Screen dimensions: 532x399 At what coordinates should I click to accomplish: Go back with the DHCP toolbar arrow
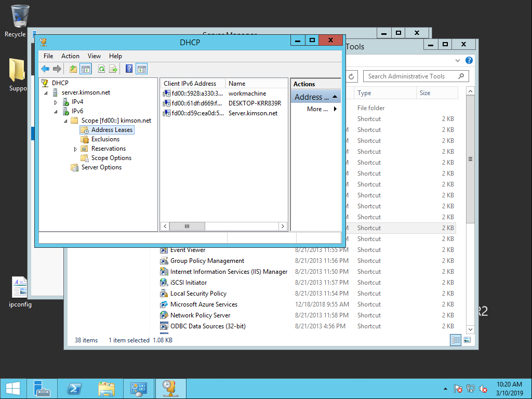[x=45, y=69]
